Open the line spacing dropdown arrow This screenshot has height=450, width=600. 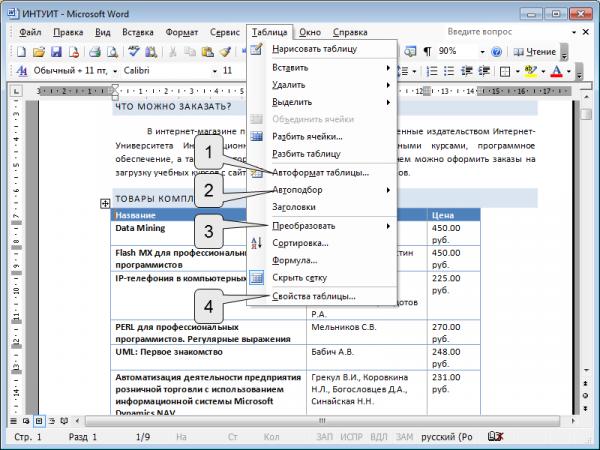click(414, 72)
